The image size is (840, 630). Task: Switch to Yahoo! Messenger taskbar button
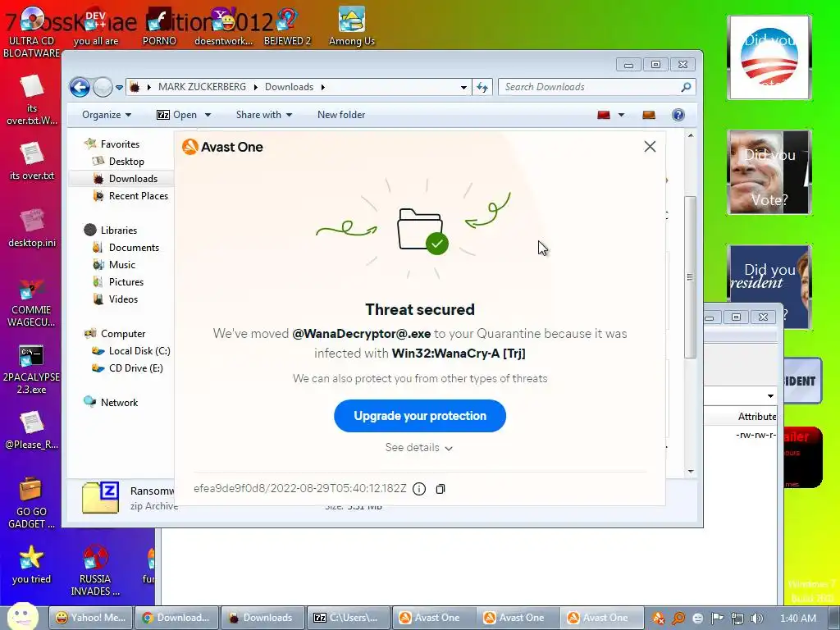[x=90, y=618]
